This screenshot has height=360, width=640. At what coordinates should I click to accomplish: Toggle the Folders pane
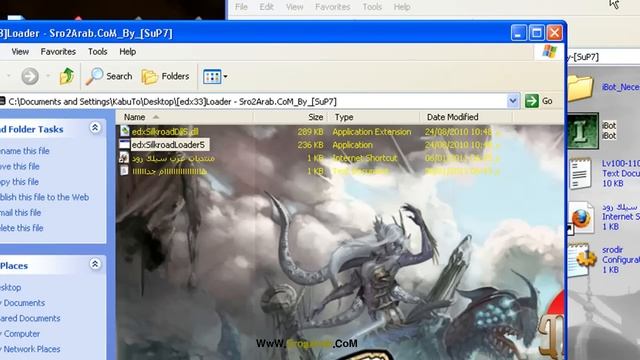point(165,76)
